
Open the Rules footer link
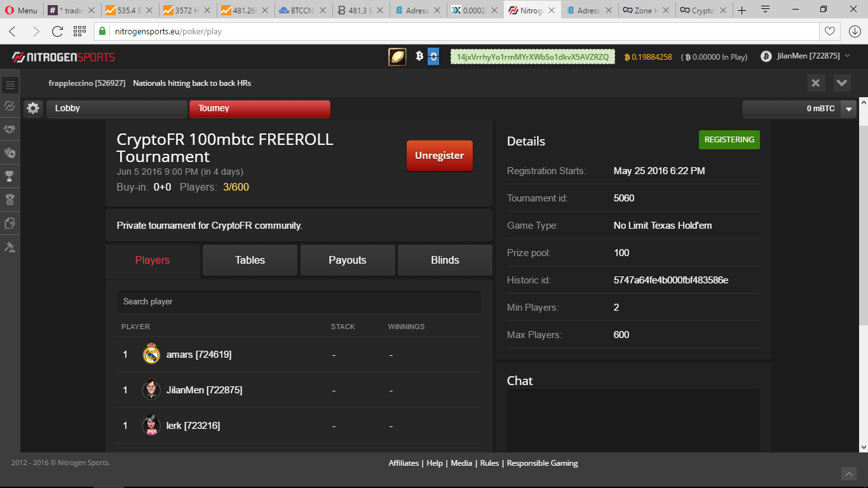pos(489,463)
